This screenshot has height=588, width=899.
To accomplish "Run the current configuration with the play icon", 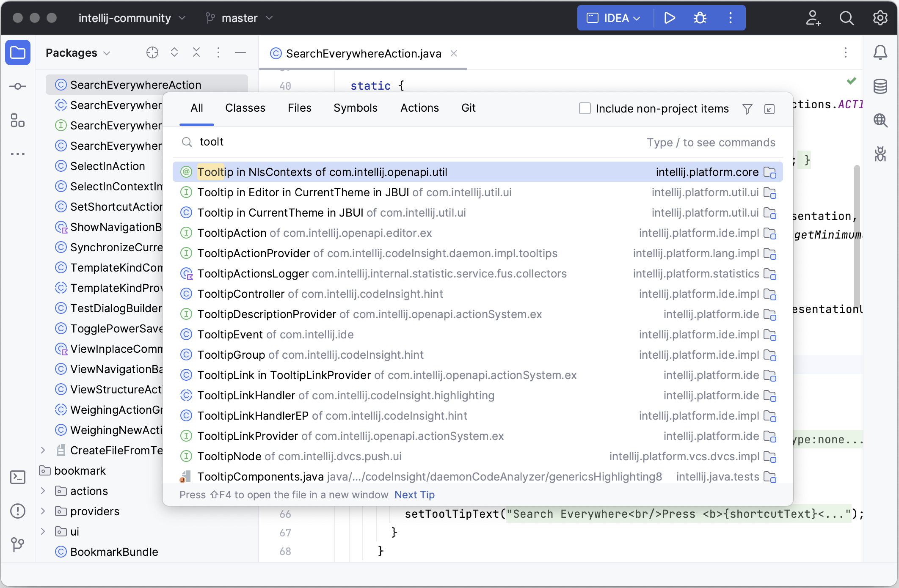I will [670, 18].
